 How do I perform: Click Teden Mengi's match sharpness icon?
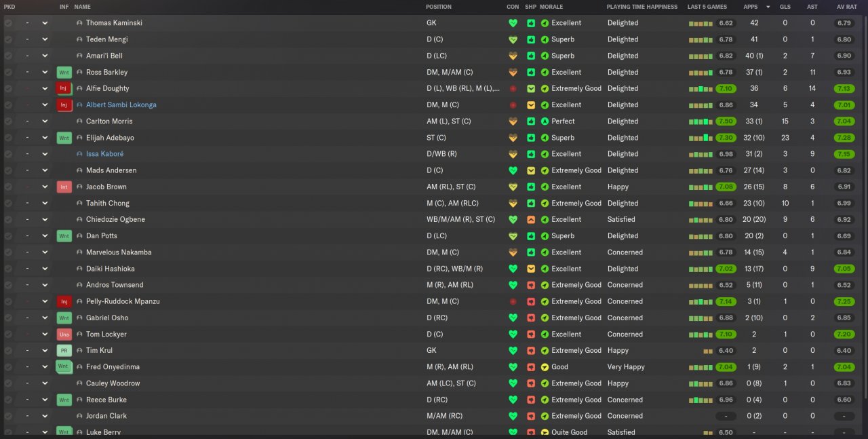(x=531, y=39)
